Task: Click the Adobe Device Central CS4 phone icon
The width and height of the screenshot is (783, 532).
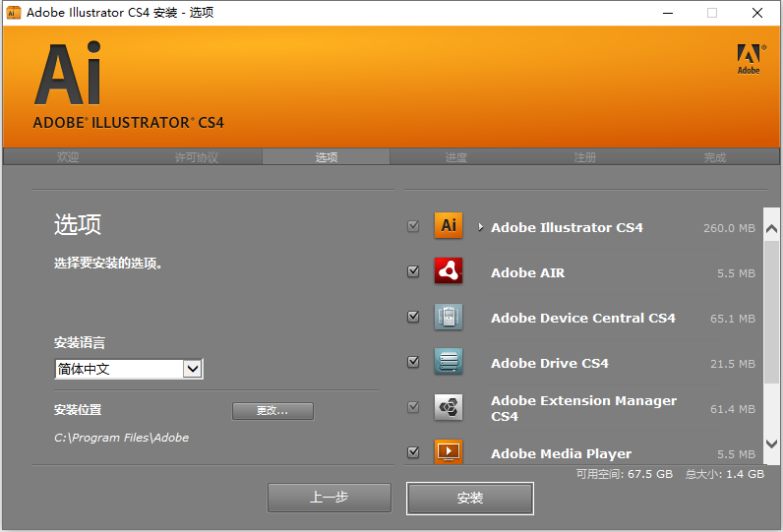Action: point(449,317)
